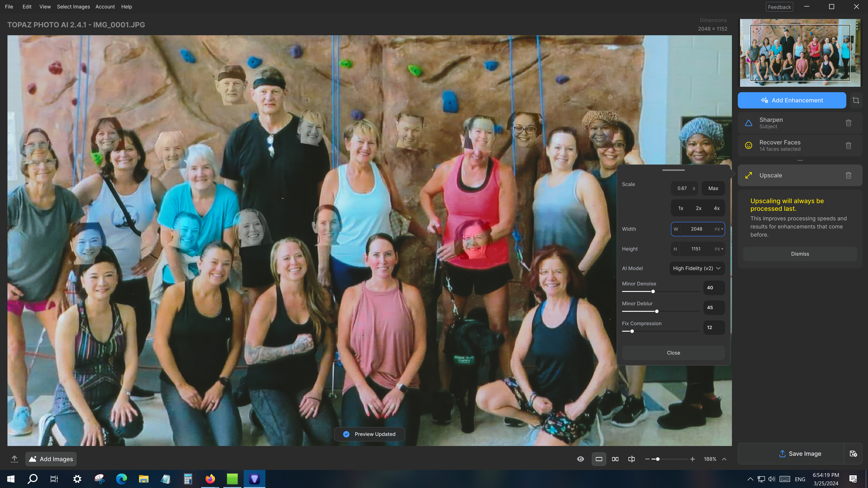Delete the Sharpen enhancement via its trash icon
The image size is (868, 488).
tap(849, 123)
